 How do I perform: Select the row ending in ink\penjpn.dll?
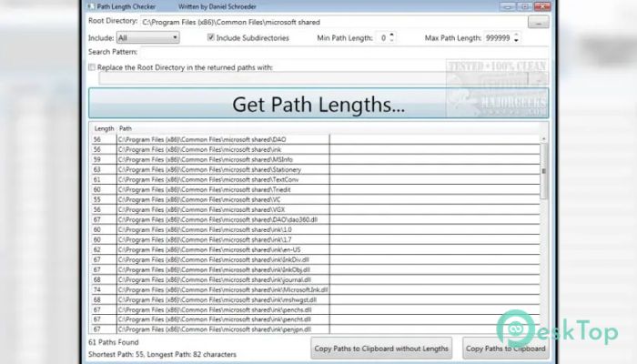tap(316, 329)
